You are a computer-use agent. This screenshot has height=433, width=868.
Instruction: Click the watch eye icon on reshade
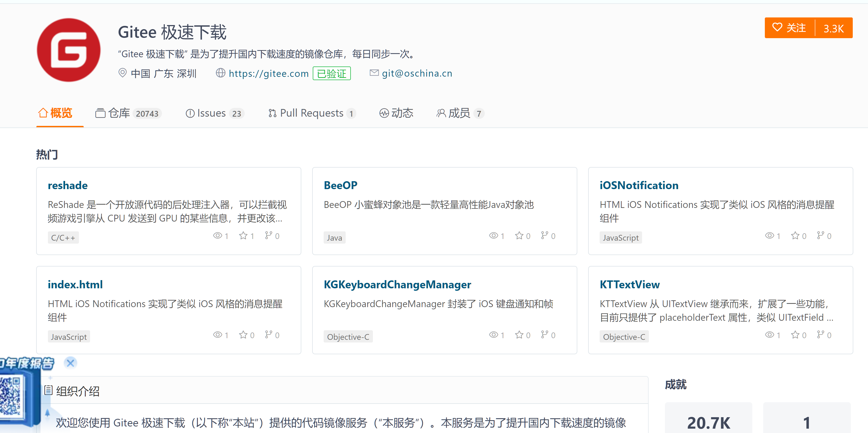coord(218,235)
